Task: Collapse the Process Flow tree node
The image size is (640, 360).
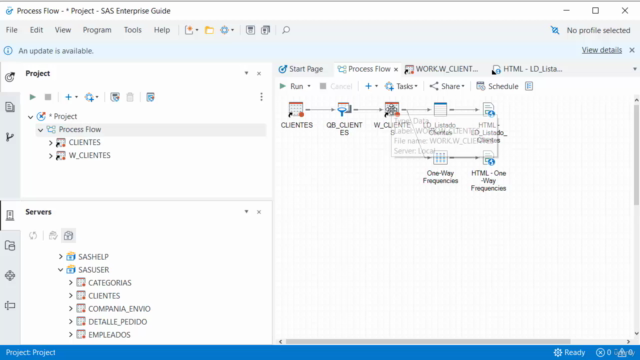Action: pos(40,130)
